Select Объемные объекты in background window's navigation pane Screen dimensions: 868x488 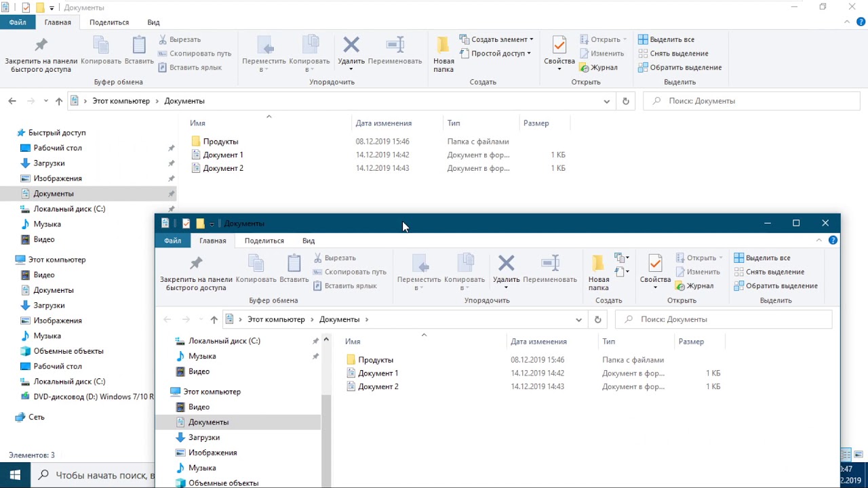pos(68,351)
